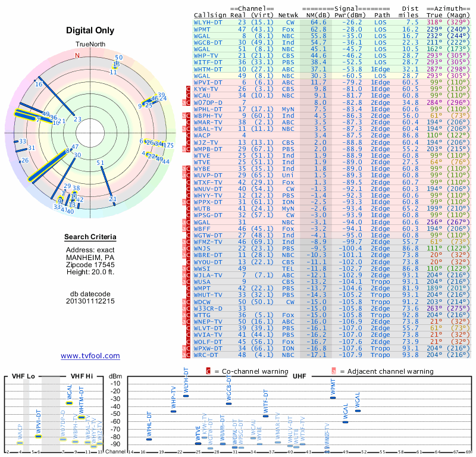
Task: Select WBRE-DT callsign in the table
Action: coord(208,255)
